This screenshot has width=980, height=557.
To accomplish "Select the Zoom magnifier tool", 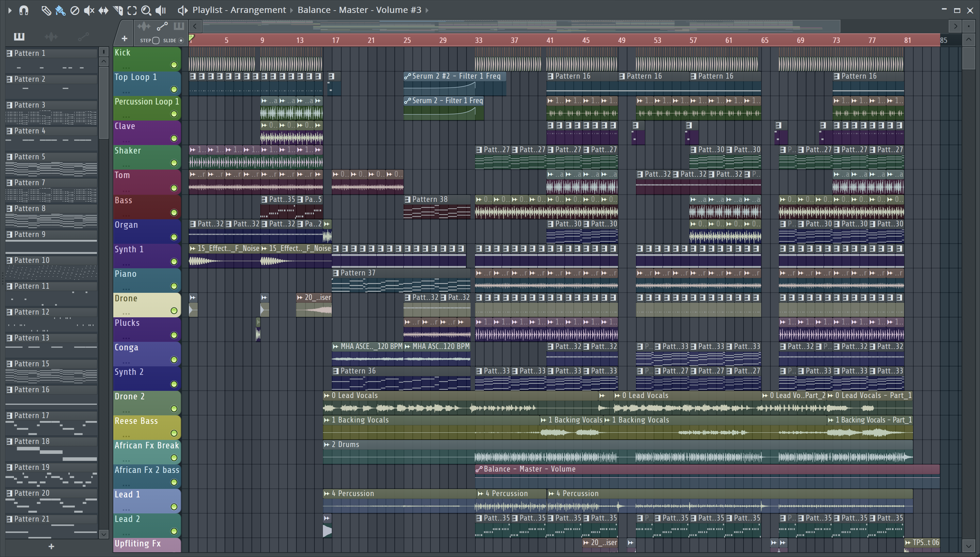I will coord(146,10).
